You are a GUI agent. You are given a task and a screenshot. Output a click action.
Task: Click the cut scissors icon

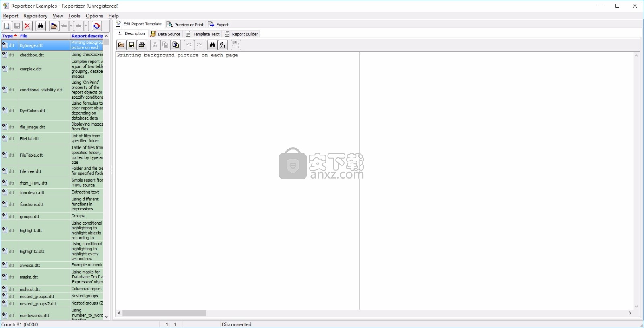coord(155,45)
